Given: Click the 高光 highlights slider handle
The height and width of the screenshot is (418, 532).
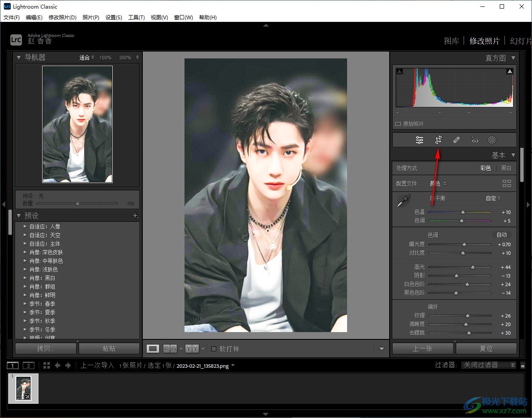Looking at the screenshot, I should tap(473, 267).
